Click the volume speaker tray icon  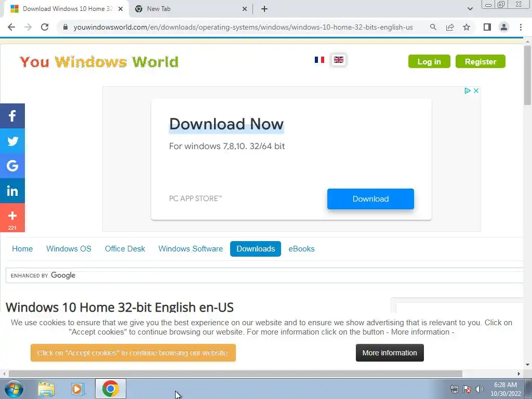click(x=480, y=389)
